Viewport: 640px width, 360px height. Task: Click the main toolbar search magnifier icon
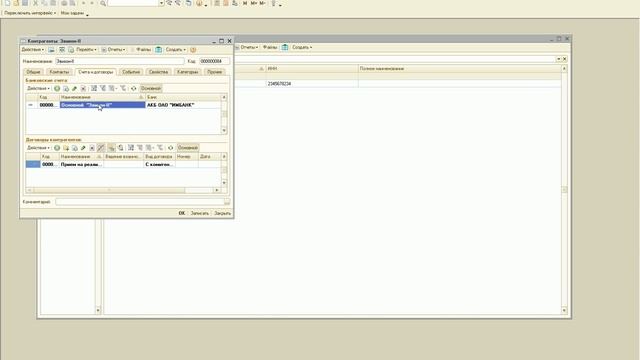[x=103, y=3]
